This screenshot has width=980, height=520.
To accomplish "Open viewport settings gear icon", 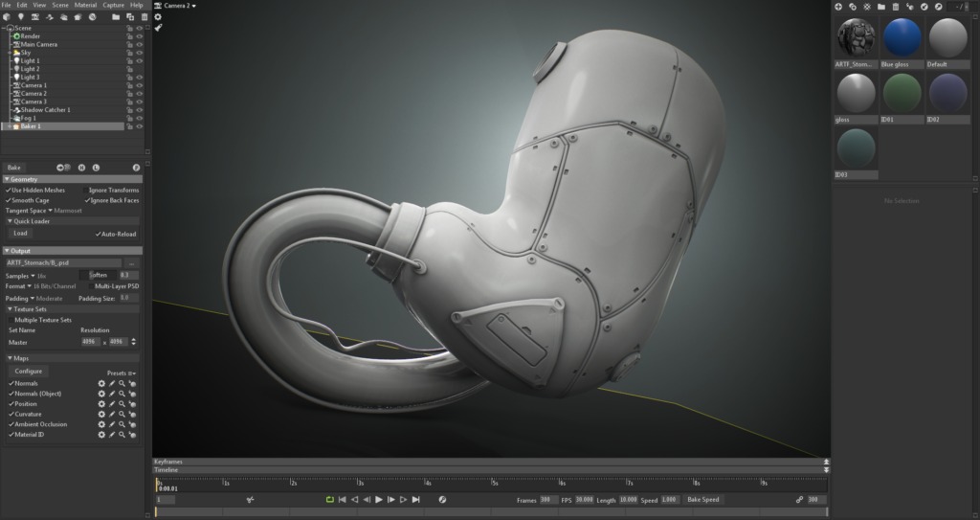I will [x=158, y=17].
